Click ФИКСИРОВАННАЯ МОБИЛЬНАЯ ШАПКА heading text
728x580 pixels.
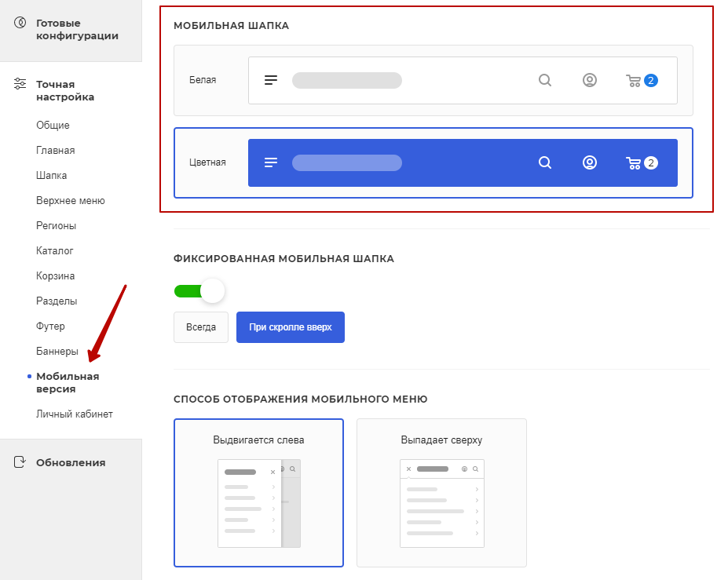(284, 258)
